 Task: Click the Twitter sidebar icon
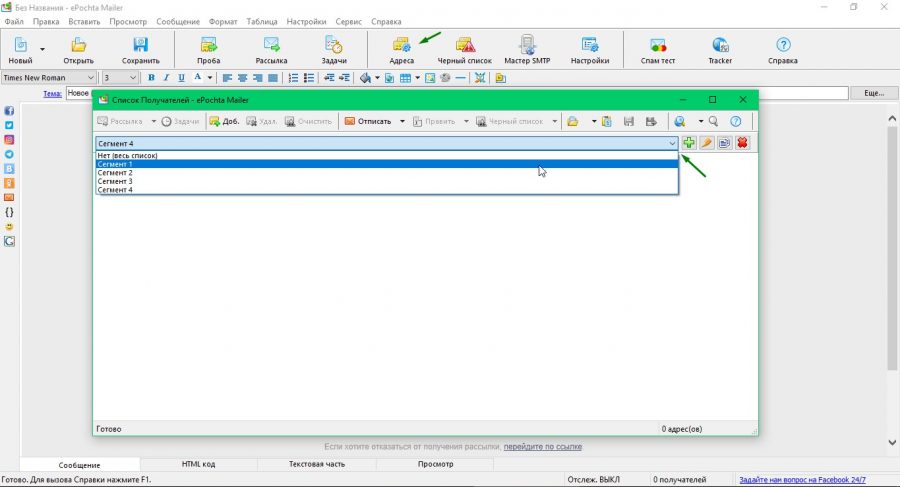point(9,125)
